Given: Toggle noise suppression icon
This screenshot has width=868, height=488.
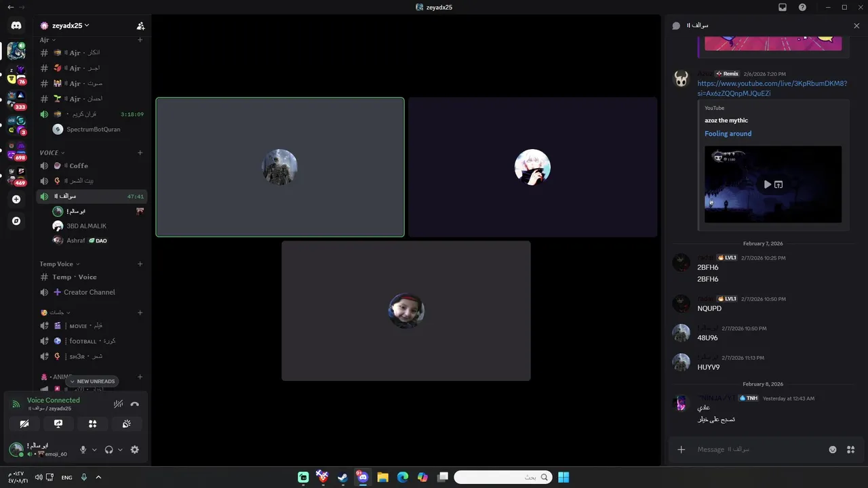Looking at the screenshot, I should pos(118,404).
